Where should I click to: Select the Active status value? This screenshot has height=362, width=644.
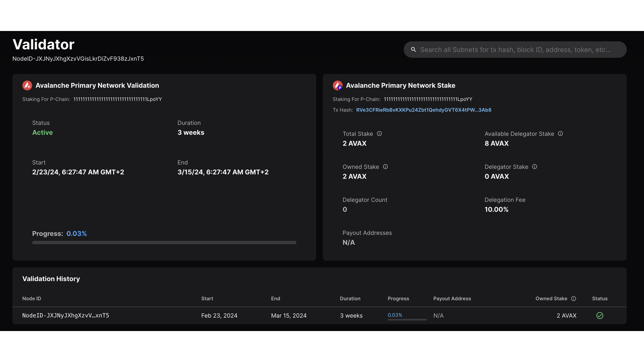pyautogui.click(x=42, y=132)
